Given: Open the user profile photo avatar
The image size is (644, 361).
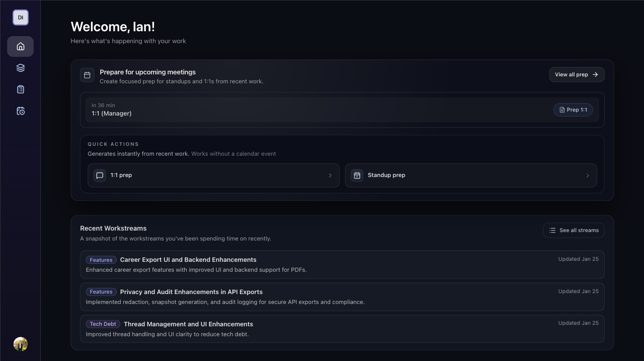Looking at the screenshot, I should click(x=20, y=344).
